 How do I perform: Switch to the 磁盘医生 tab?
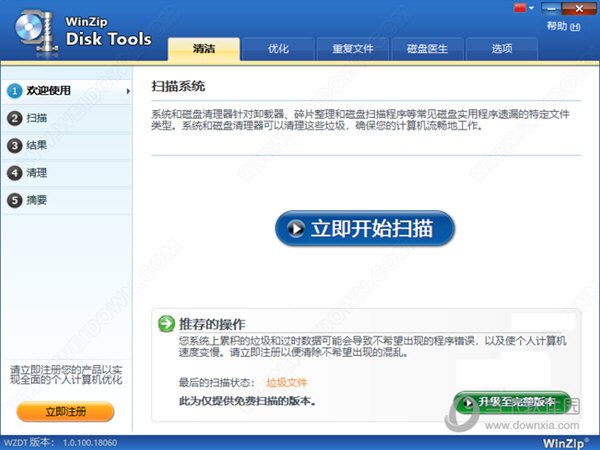tap(427, 49)
